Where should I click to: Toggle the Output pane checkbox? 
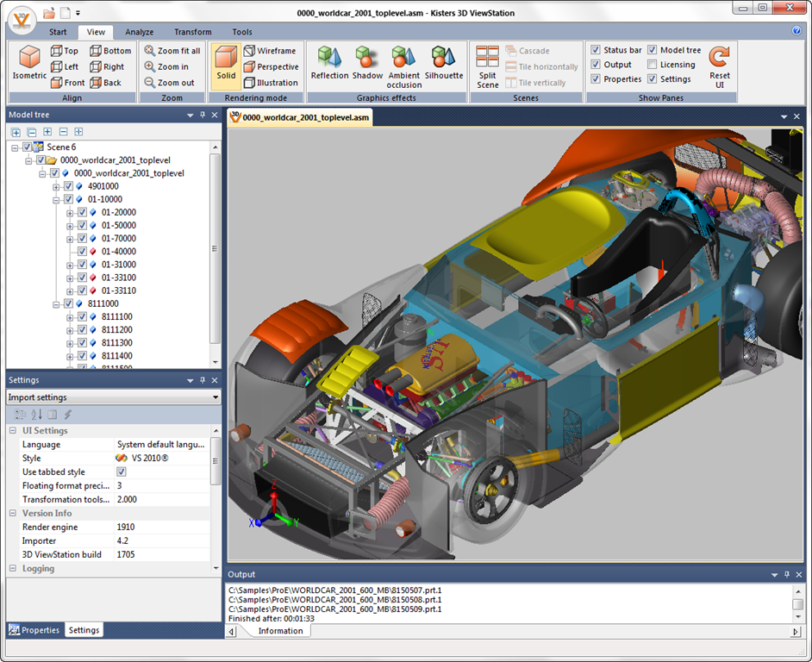pyautogui.click(x=596, y=65)
